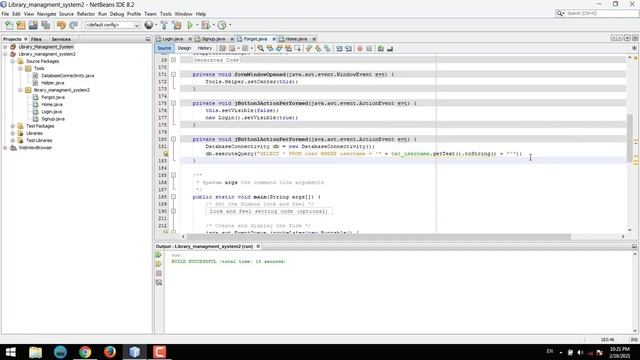Select Signup.java in the project tree
Viewport: 640px width, 360px height.
point(53,119)
